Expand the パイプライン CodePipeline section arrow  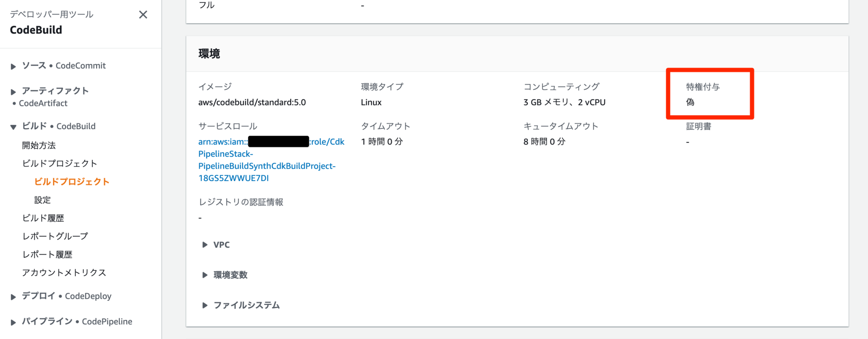coord(13,322)
